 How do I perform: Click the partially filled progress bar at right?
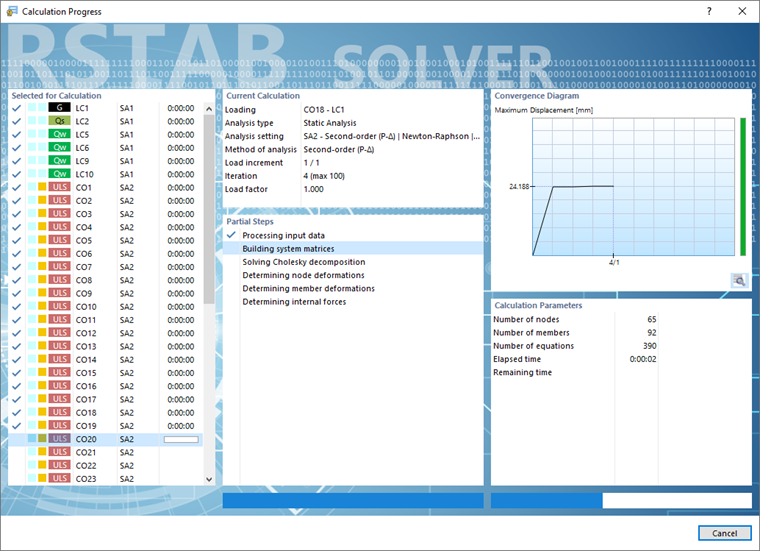(x=621, y=501)
